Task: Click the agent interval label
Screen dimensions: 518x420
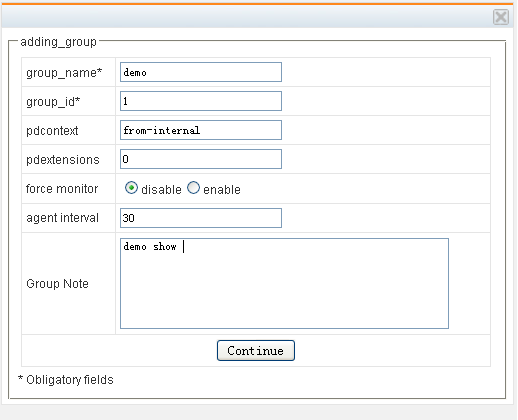Action: 62,218
